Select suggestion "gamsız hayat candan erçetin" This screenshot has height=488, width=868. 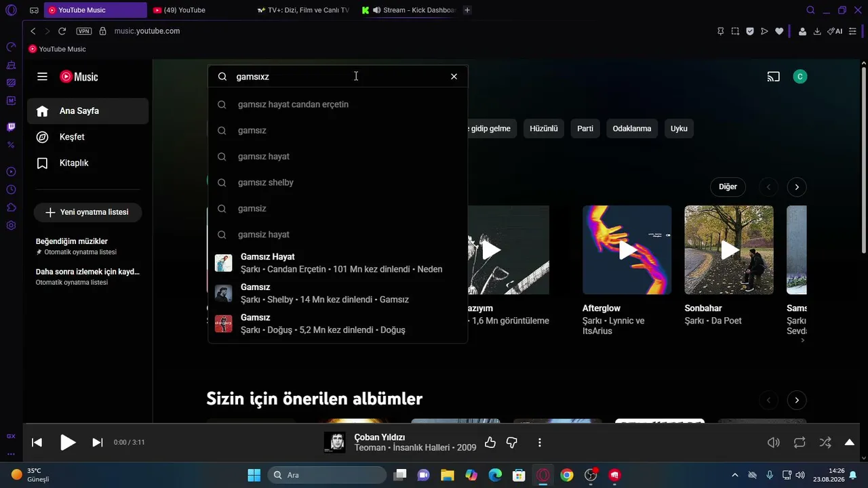point(338,104)
